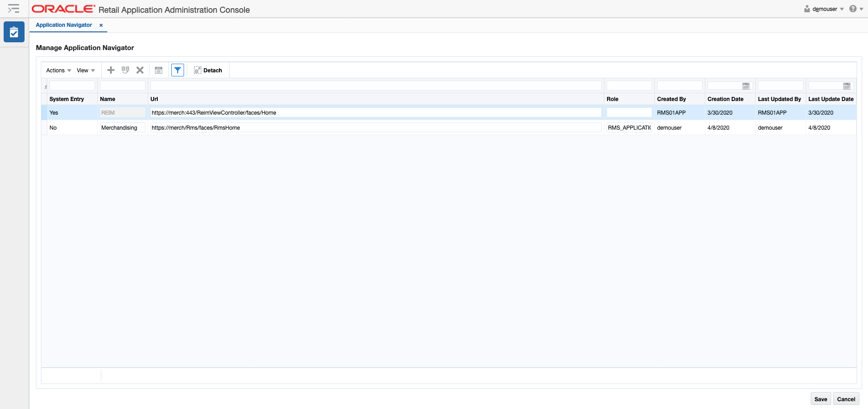
Task: Switch to Application Navigator tab
Action: [64, 25]
